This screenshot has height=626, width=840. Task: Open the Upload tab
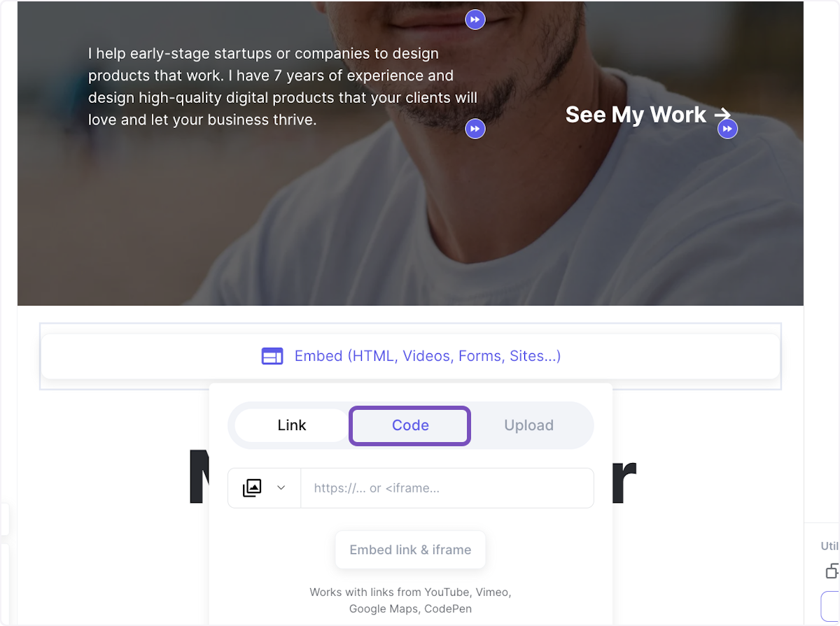(x=528, y=425)
